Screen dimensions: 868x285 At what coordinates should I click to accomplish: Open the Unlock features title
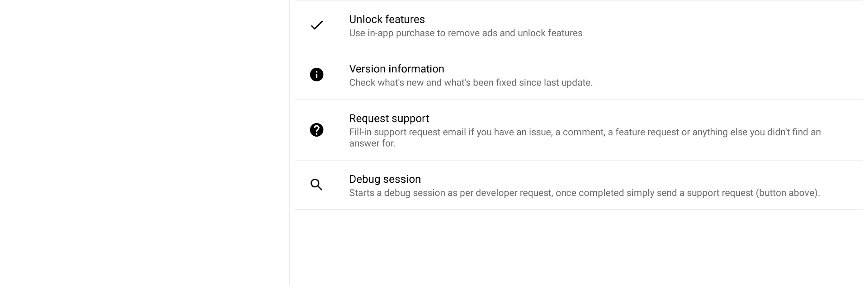[x=387, y=19]
